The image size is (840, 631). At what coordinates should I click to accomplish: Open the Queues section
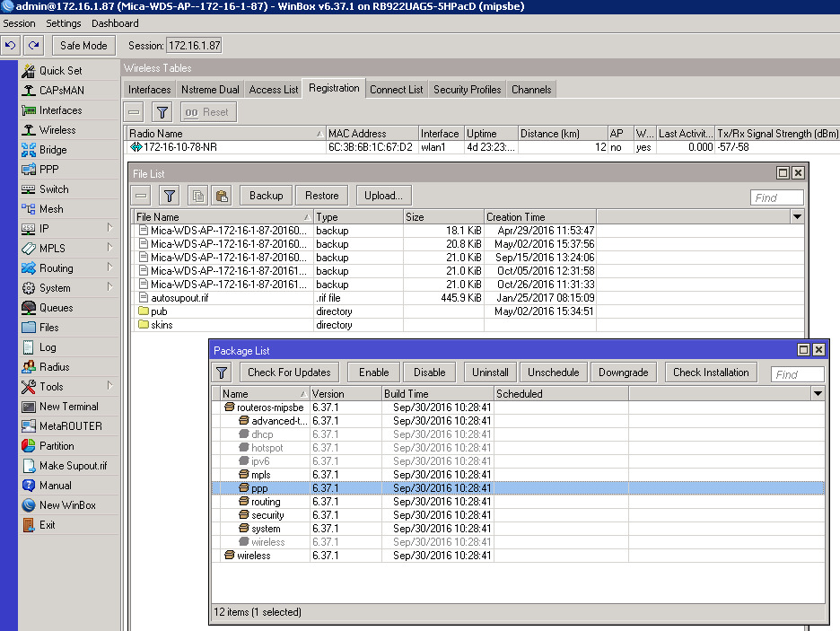(x=56, y=308)
